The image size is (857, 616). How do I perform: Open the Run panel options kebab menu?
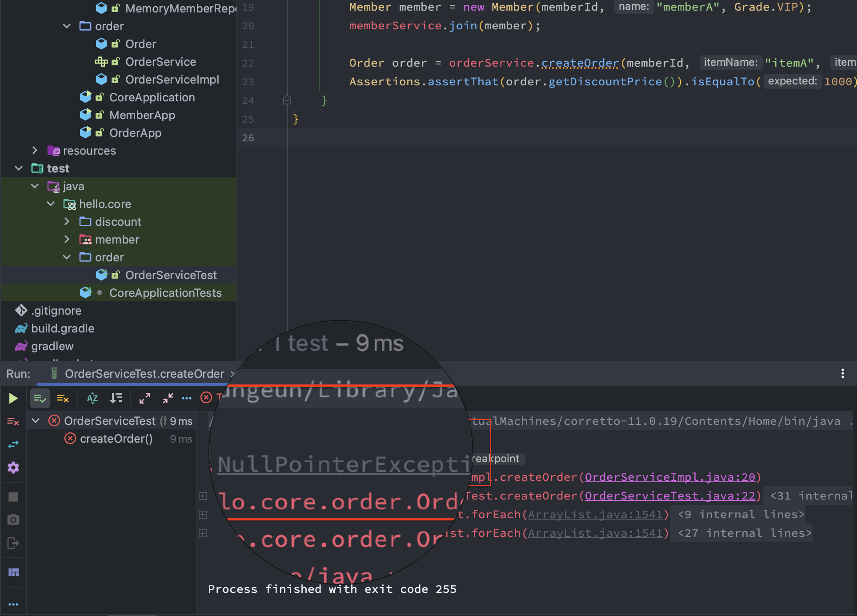pos(842,373)
